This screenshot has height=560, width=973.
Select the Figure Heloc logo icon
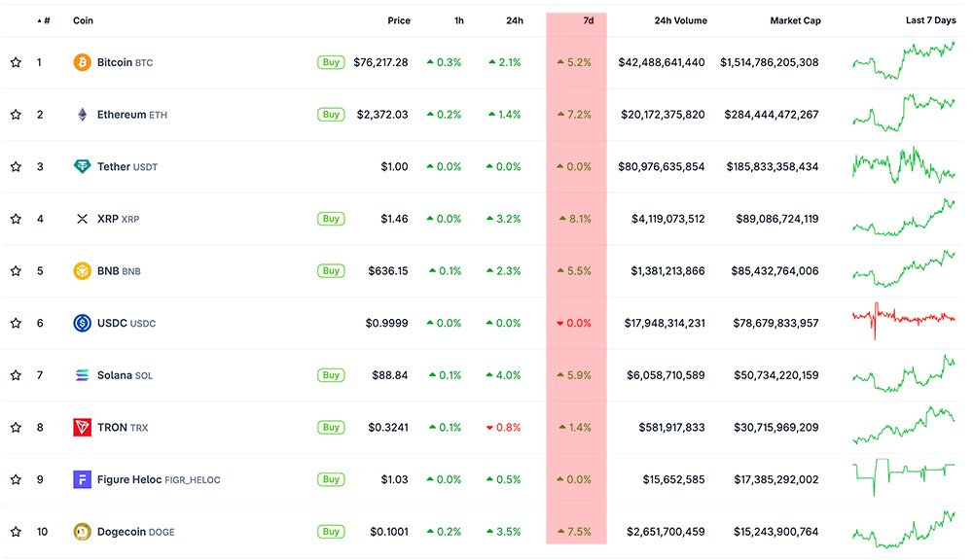[83, 479]
